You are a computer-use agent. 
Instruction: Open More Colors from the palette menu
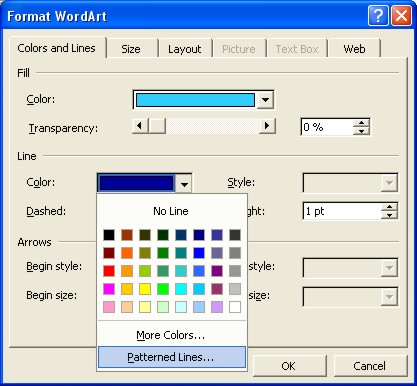point(171,335)
